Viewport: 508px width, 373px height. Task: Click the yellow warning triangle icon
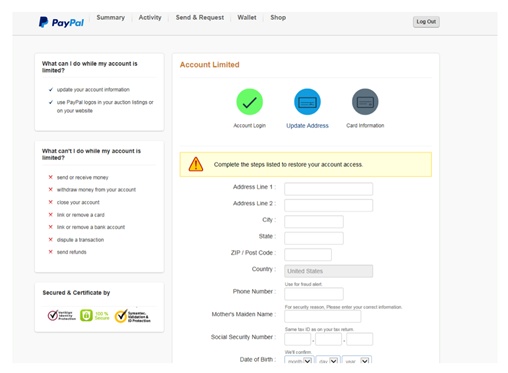coord(196,164)
